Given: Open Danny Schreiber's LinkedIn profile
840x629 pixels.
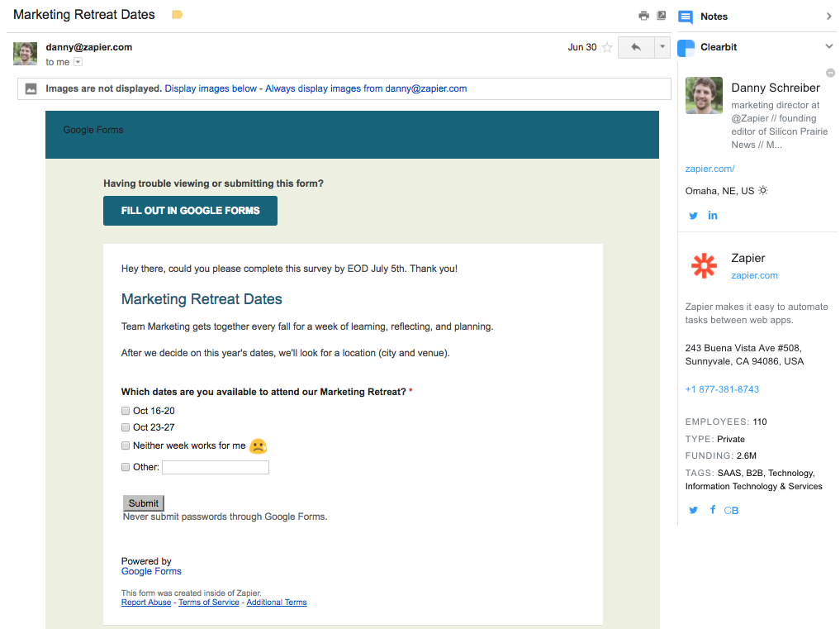Looking at the screenshot, I should [x=713, y=215].
